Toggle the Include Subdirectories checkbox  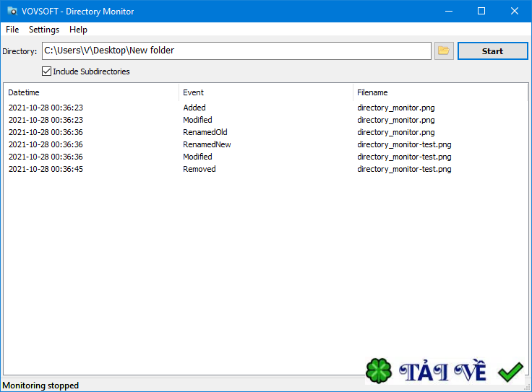[46, 71]
